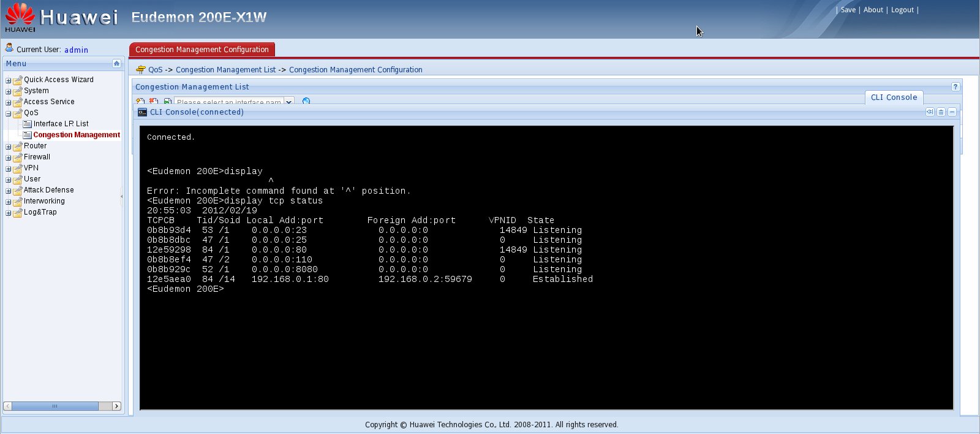
Task: Click the save toolbar icon beside interface dropdown
Action: (167, 102)
